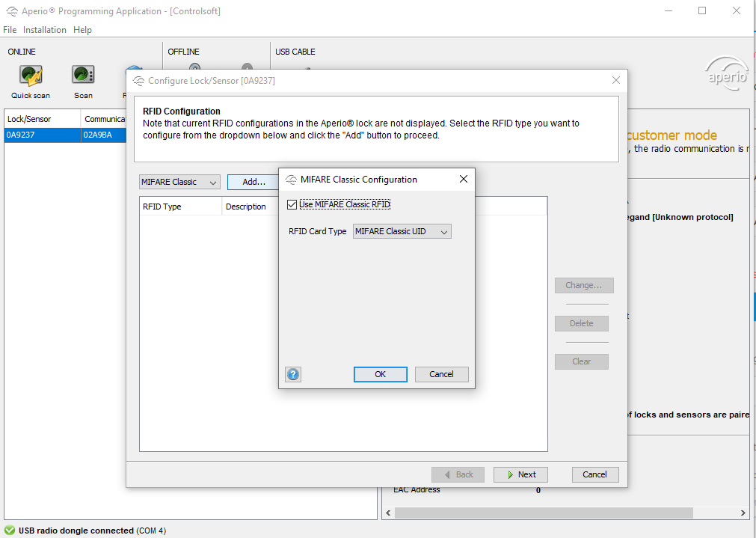Click the Clear button
Viewport: 756px width, 538px height.
pos(582,361)
